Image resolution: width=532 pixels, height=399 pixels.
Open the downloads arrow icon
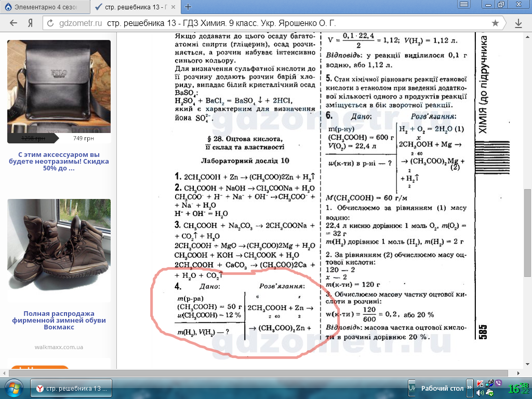point(518,23)
